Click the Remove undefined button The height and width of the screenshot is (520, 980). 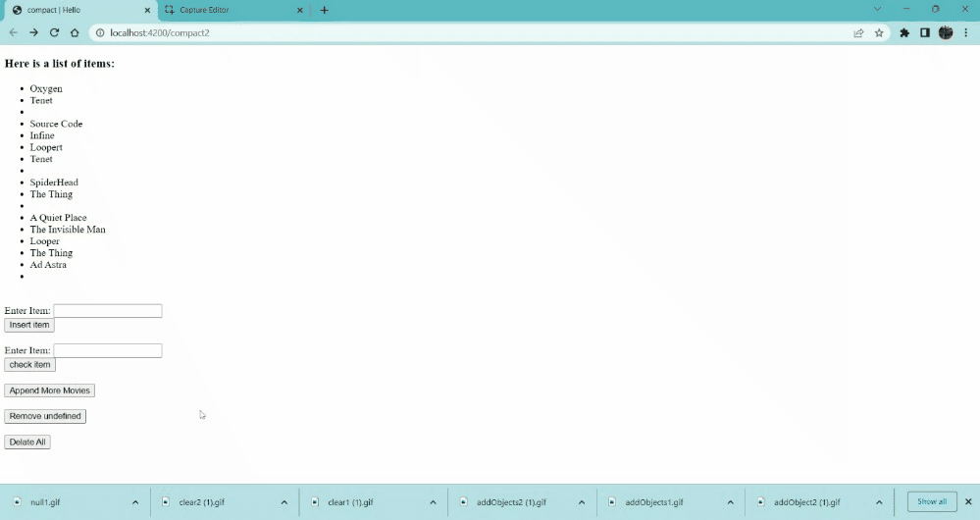click(45, 416)
